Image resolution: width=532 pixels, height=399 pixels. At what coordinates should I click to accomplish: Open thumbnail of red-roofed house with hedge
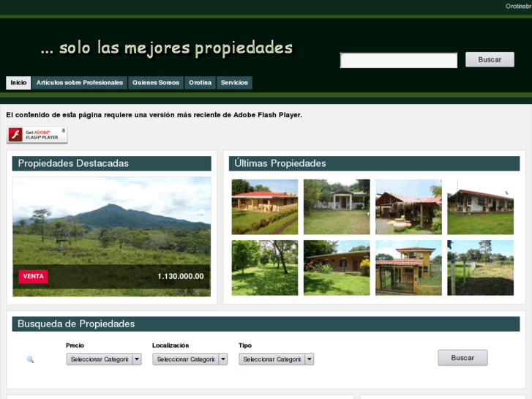pos(265,206)
